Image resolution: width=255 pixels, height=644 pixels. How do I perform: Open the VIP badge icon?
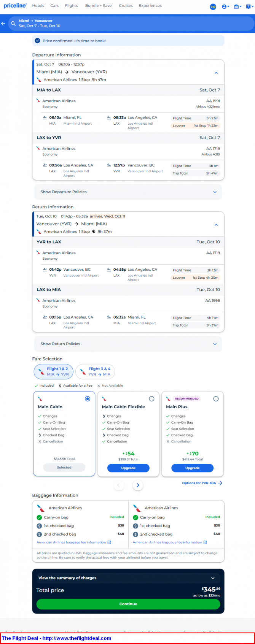click(213, 6)
